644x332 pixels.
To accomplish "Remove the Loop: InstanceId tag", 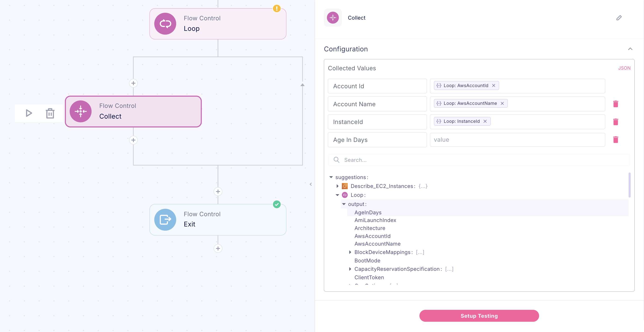I will (x=485, y=121).
